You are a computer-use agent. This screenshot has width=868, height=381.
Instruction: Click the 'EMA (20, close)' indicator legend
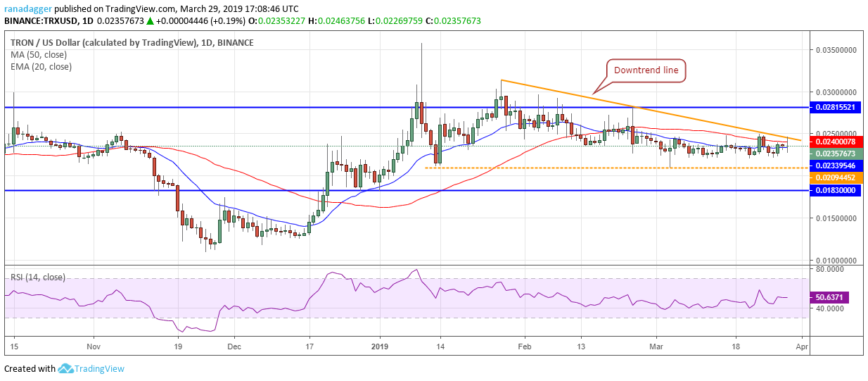(40, 67)
